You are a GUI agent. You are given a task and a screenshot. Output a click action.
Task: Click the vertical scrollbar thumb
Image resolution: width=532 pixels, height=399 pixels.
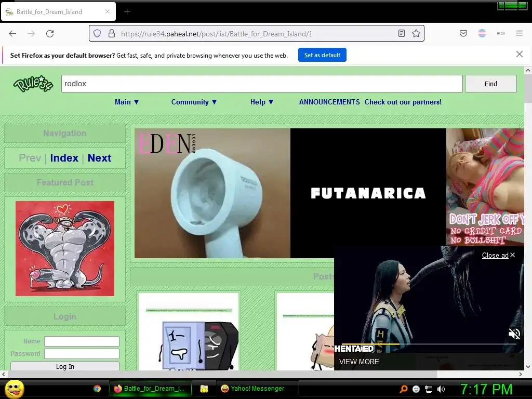528,88
